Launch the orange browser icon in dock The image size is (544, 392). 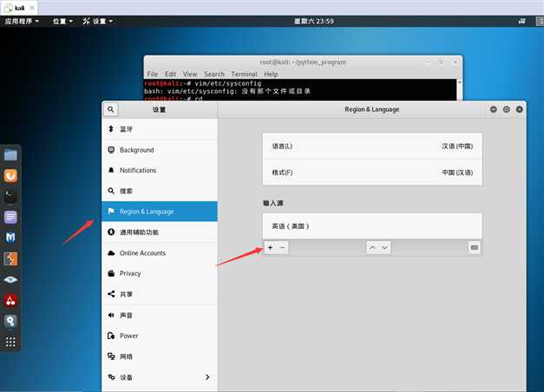[10, 175]
